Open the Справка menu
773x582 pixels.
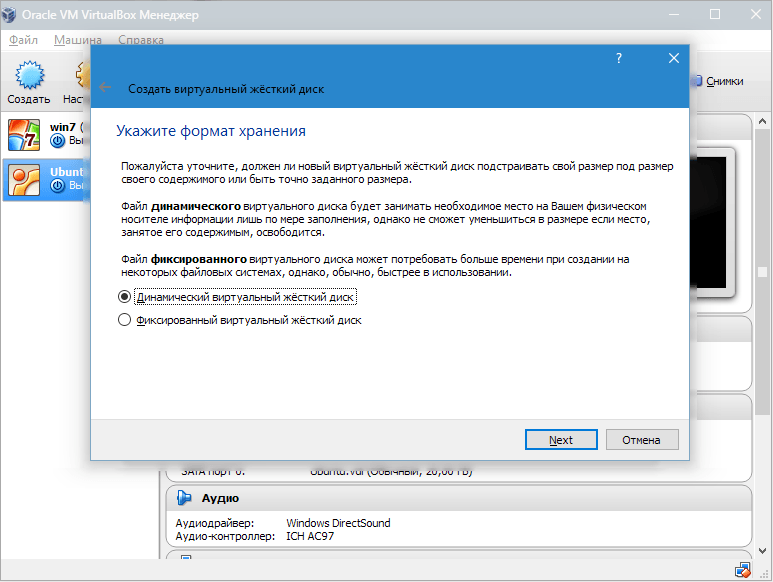pos(140,40)
